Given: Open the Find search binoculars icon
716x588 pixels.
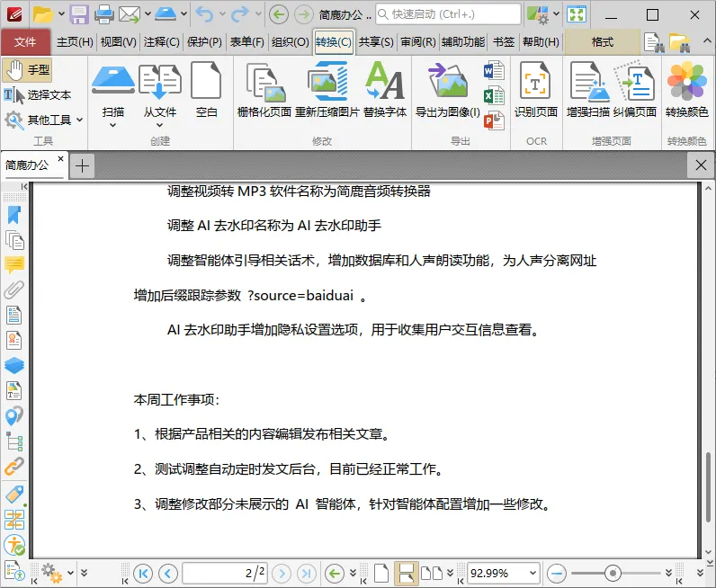Looking at the screenshot, I should tap(654, 42).
